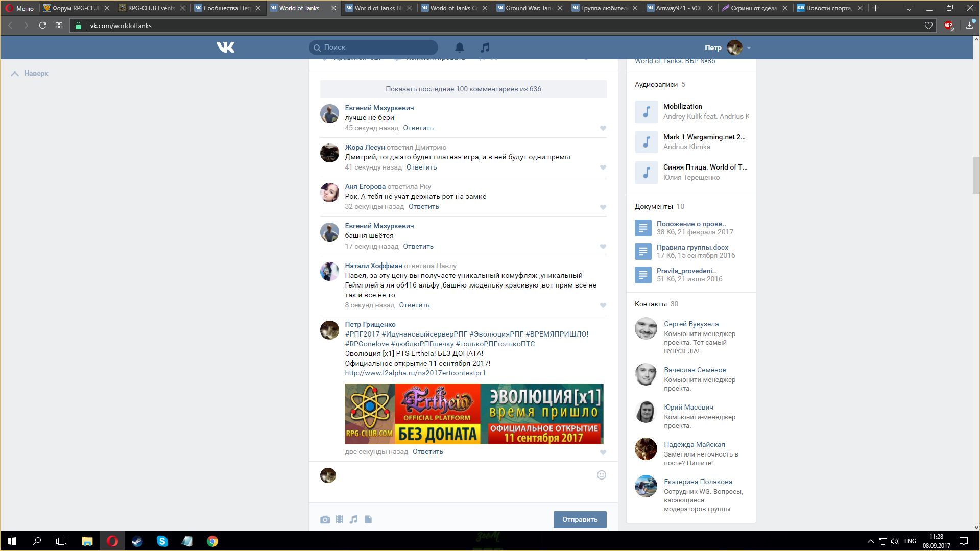The image size is (980, 551).
Task: Expand the Петр profile dropdown
Action: pyautogui.click(x=749, y=47)
